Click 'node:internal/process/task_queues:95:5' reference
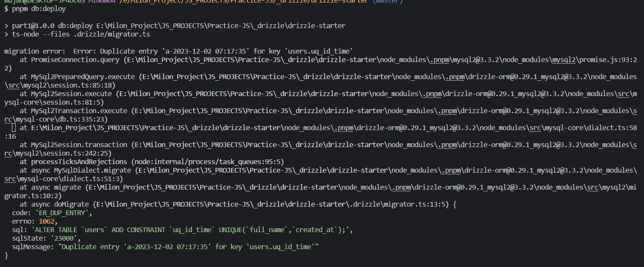 click(207, 162)
